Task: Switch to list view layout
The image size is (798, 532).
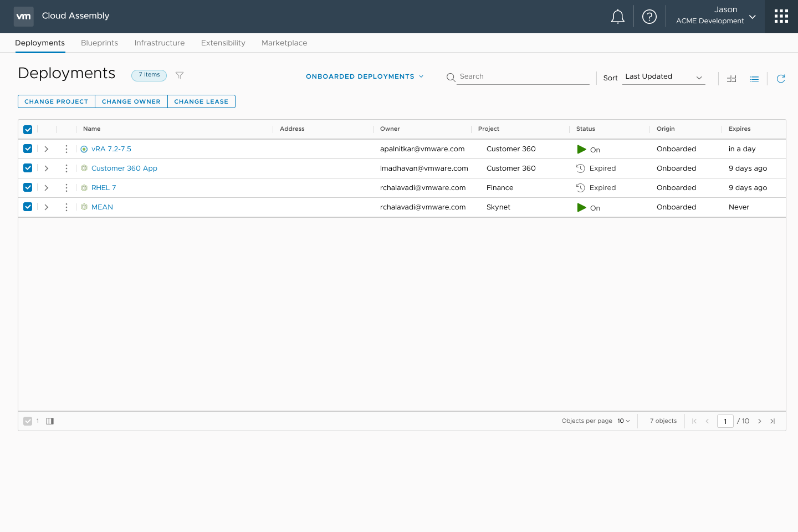Action: [x=754, y=79]
